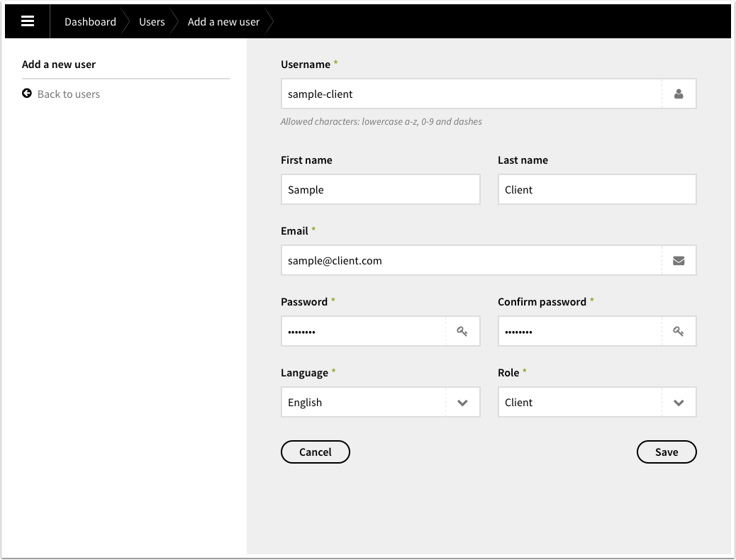Click the key icon in Confirm password field

679,332
